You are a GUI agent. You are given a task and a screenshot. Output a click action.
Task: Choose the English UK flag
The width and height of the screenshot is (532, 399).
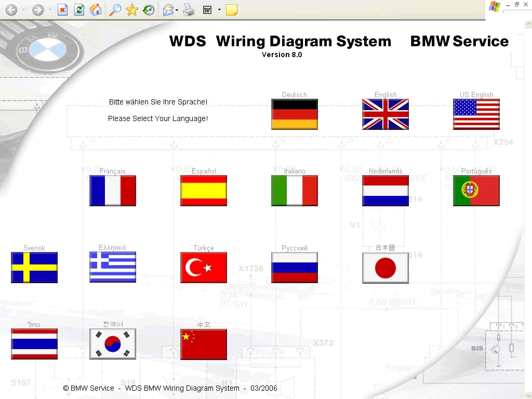point(385,114)
